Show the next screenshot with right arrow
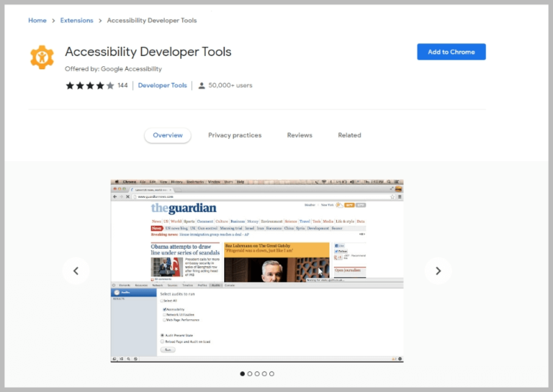Image resolution: width=553 pixels, height=392 pixels. [438, 270]
